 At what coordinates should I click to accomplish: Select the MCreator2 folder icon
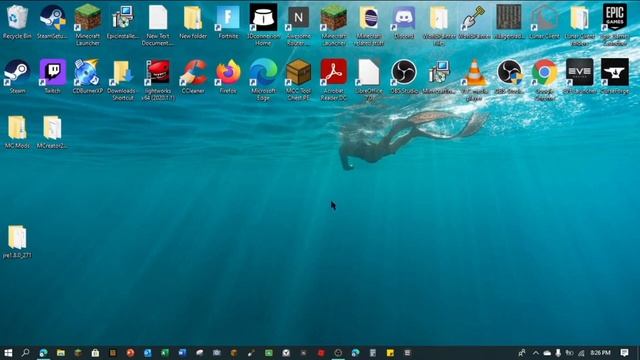[53, 128]
